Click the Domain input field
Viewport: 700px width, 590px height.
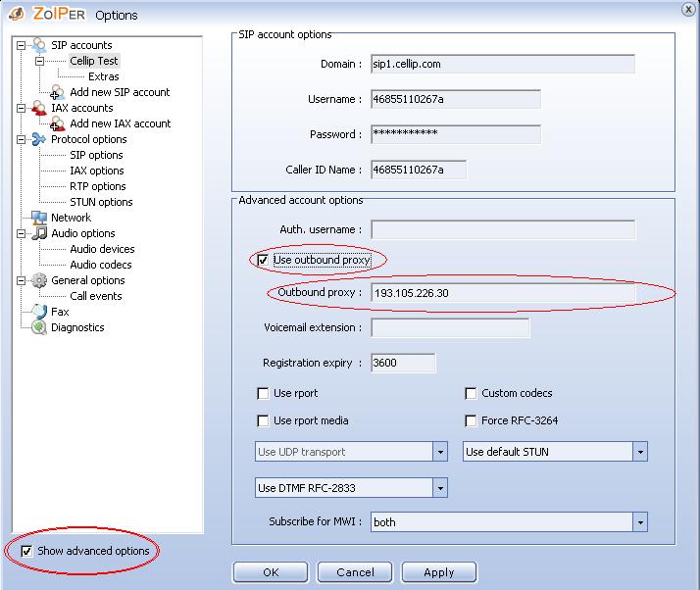click(503, 64)
